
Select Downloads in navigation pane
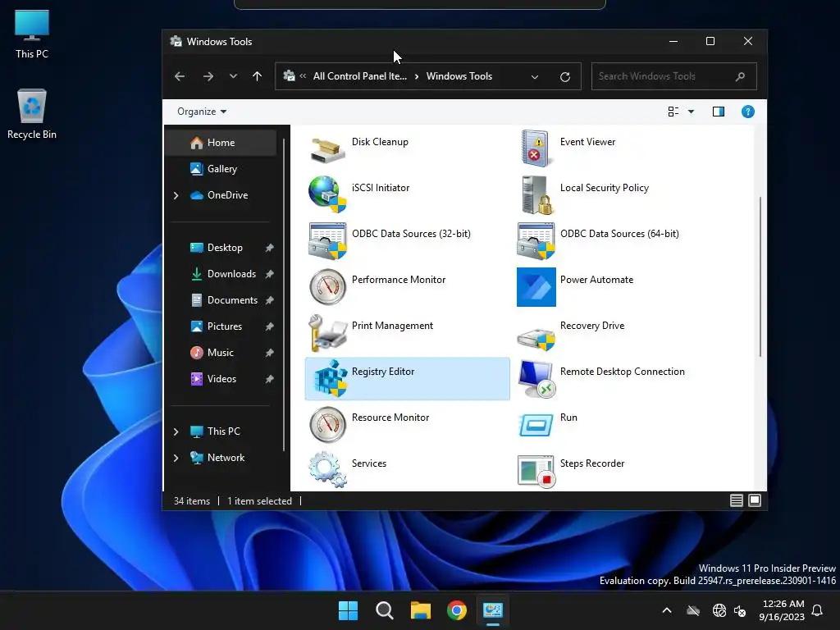tap(223, 274)
